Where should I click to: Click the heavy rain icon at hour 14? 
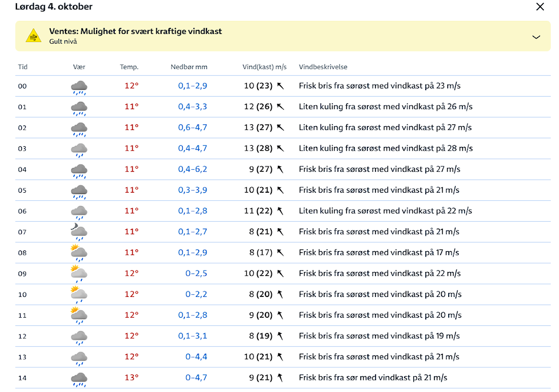pos(79,378)
